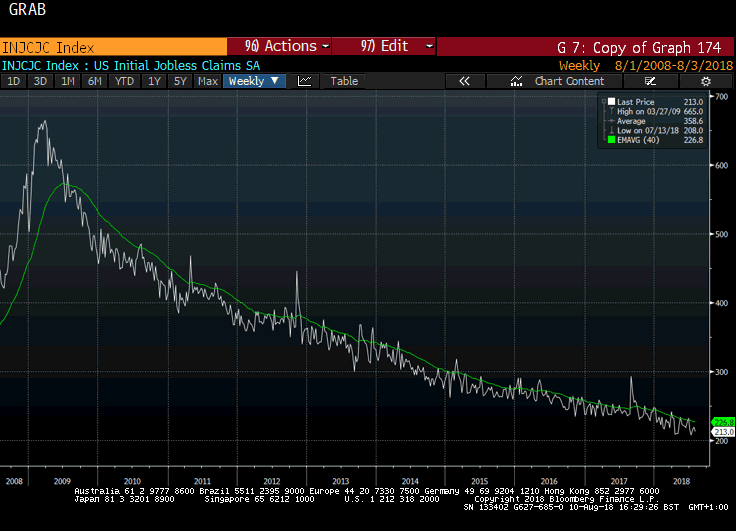This screenshot has height=531, width=736.
Task: Click the 1Y range button
Action: pyautogui.click(x=154, y=81)
